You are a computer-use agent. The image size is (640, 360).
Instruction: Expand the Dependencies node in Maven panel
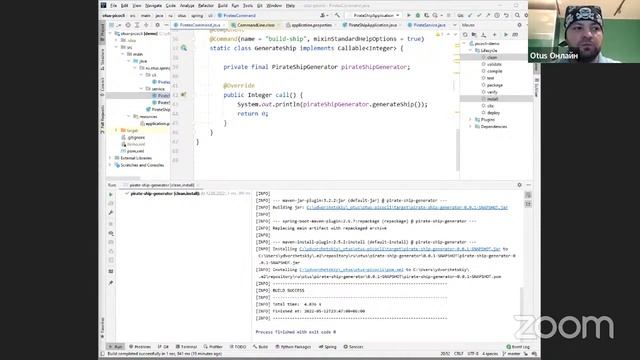point(470,127)
